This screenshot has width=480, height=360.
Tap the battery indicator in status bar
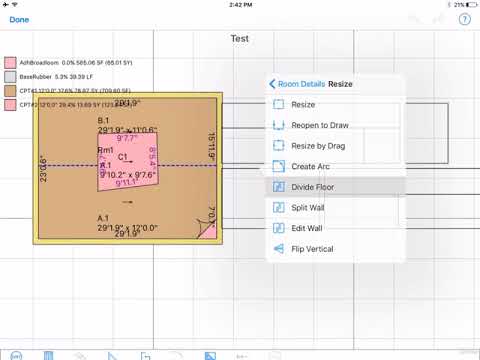(x=472, y=5)
